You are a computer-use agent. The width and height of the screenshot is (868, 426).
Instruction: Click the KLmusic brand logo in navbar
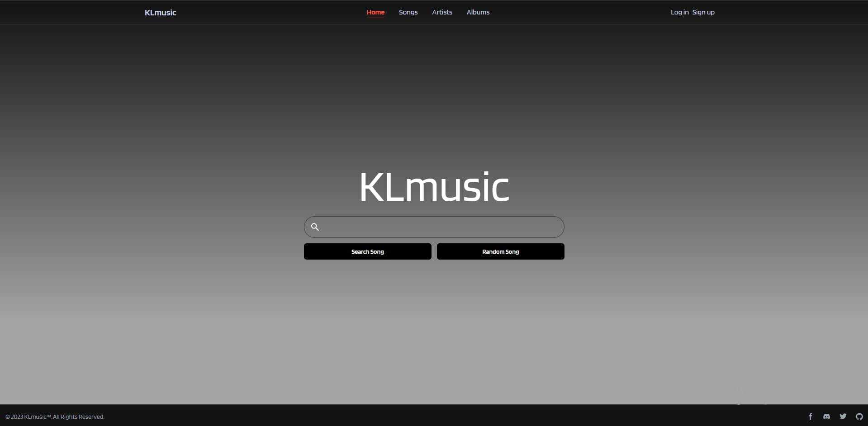point(160,12)
